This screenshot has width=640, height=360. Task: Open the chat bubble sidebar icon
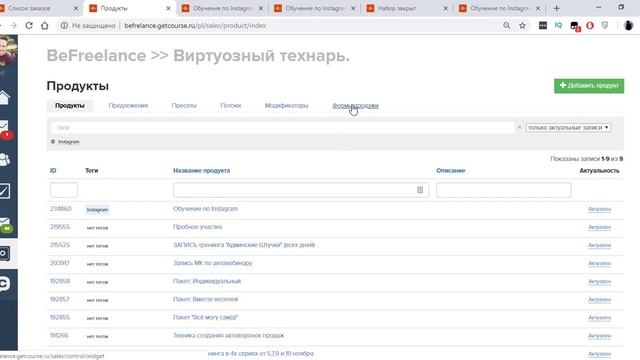[x=5, y=284]
